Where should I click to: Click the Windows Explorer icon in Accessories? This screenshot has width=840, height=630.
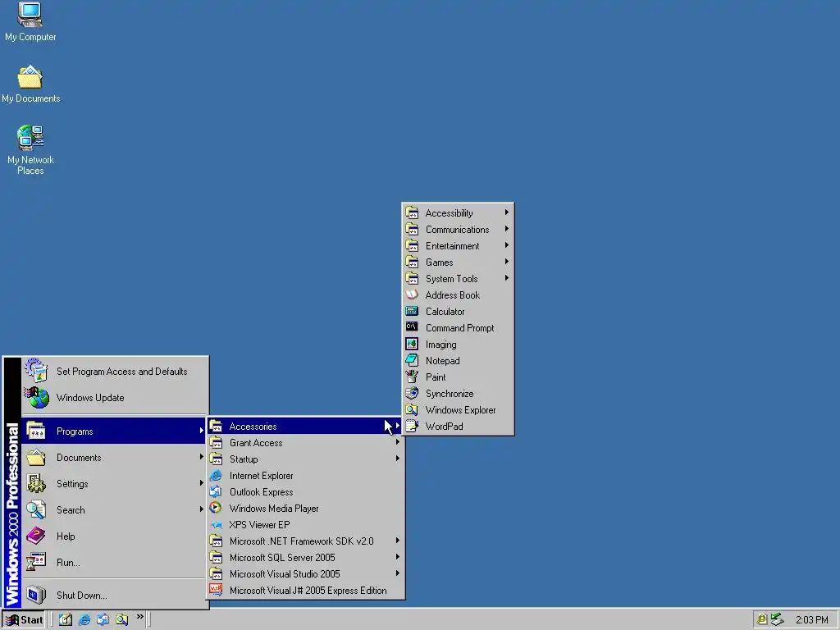pos(412,410)
